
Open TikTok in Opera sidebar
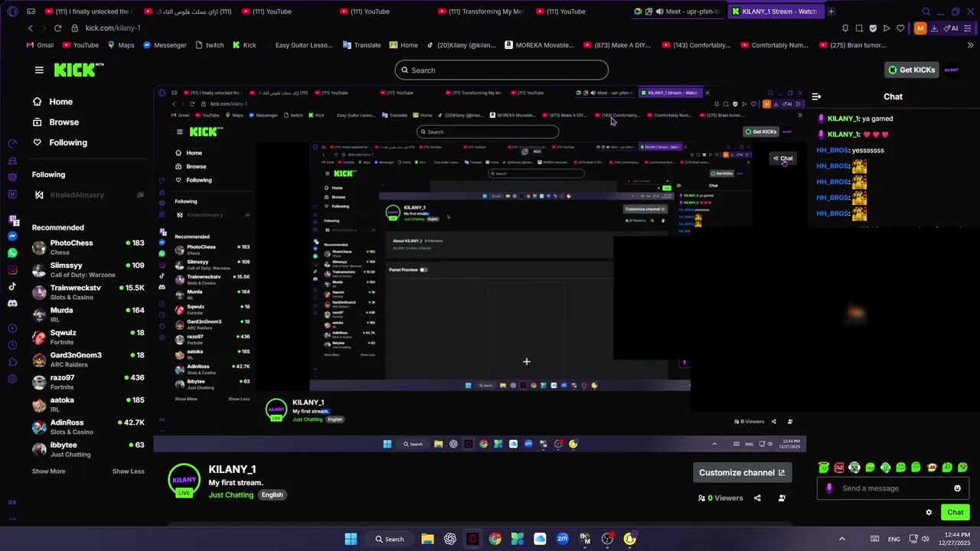(12, 286)
